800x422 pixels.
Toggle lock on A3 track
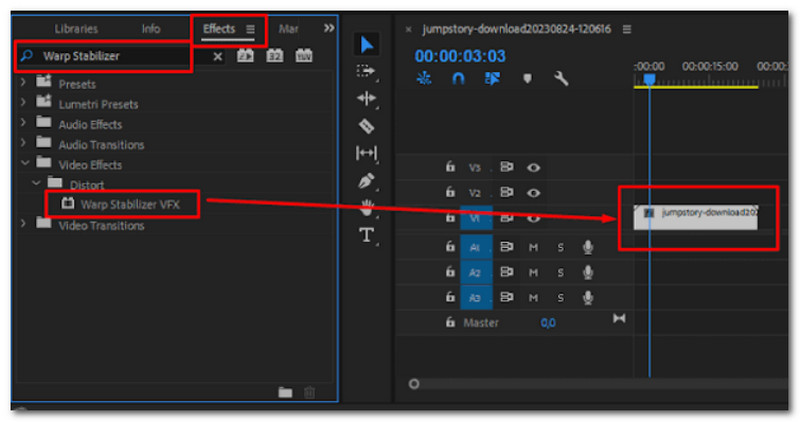(450, 296)
